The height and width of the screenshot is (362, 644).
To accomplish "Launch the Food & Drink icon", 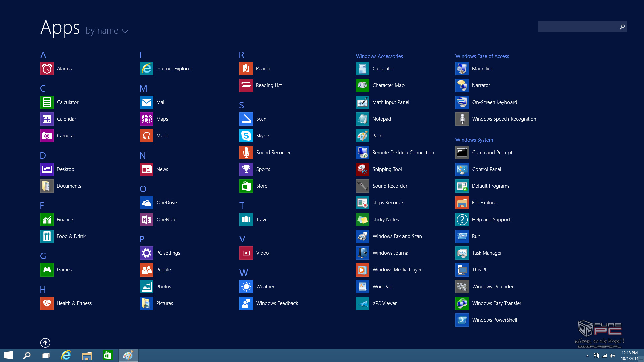I will pyautogui.click(x=47, y=236).
